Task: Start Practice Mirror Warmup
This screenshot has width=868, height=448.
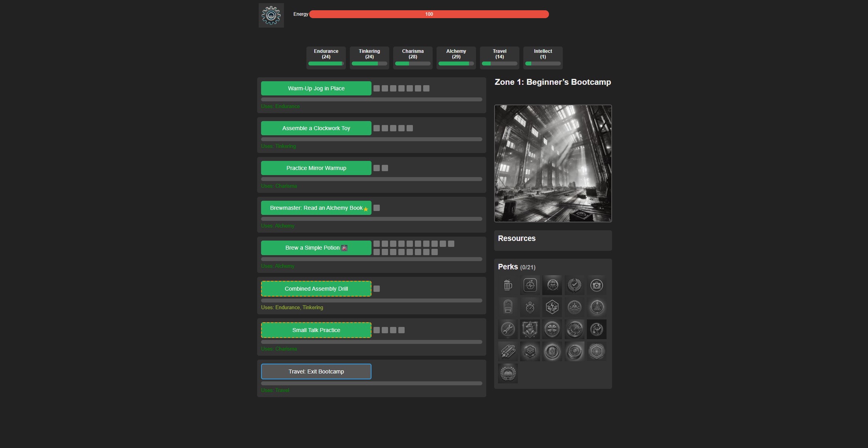Action: click(x=316, y=168)
